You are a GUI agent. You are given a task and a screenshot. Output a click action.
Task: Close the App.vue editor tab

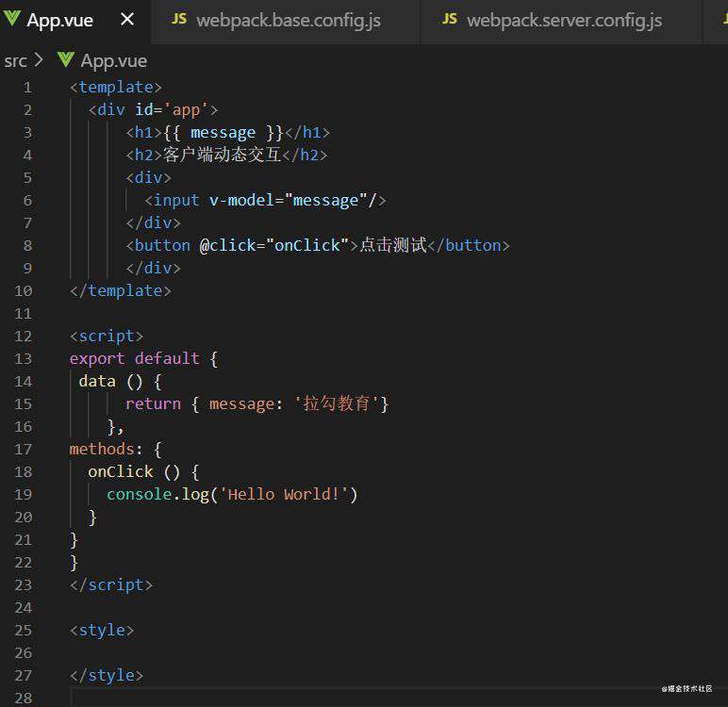tap(127, 20)
